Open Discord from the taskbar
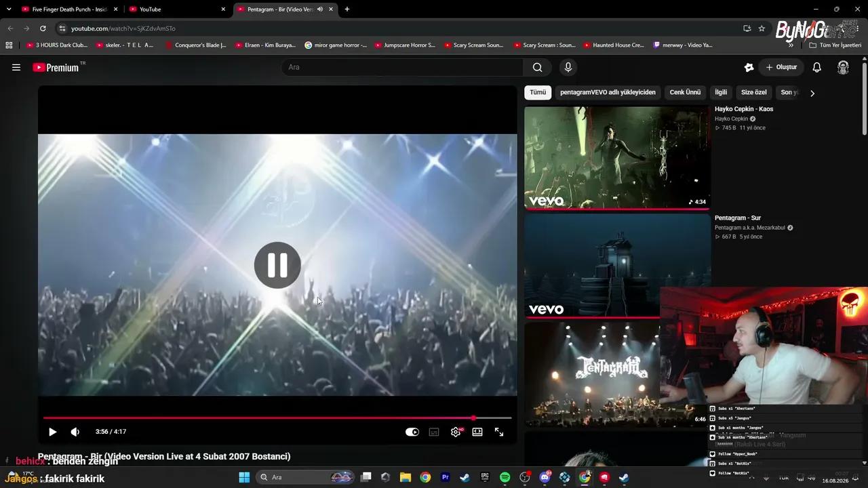 545,477
